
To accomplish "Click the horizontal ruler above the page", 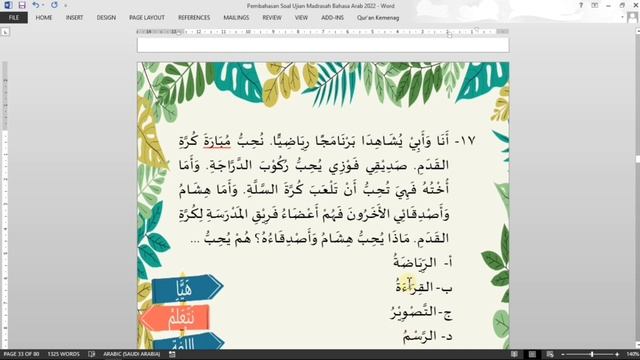I will click(x=323, y=32).
